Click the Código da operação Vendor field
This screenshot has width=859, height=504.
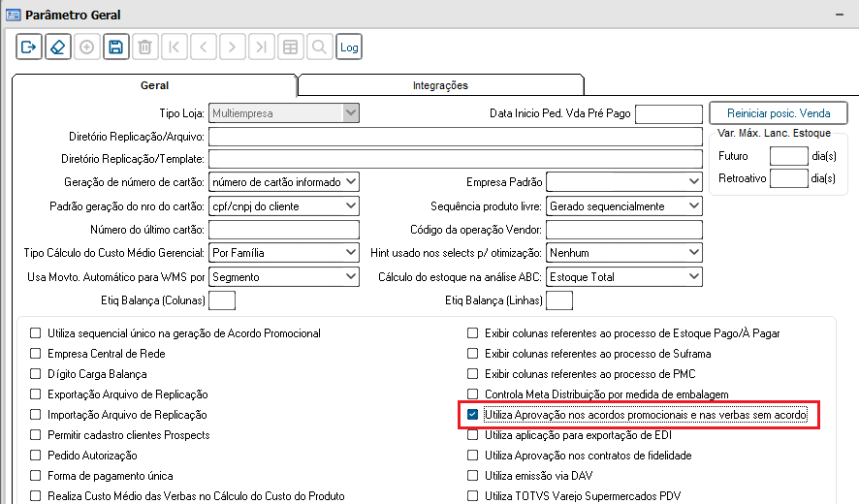(624, 230)
